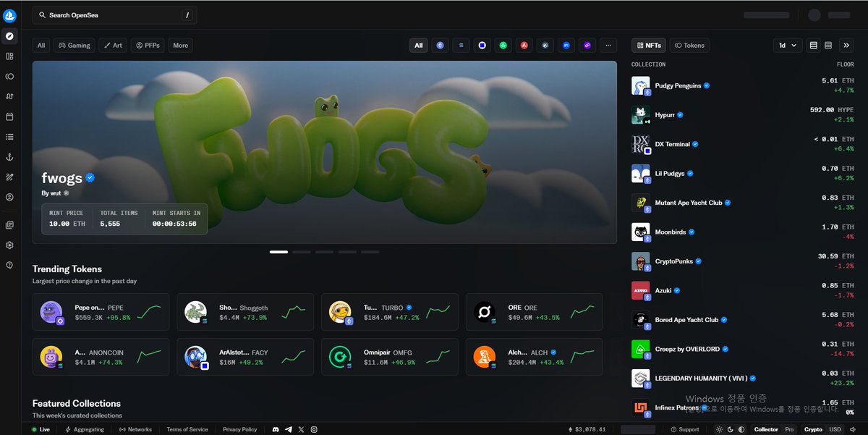Open Telegram link icon in footer
Image resolution: width=868 pixels, height=435 pixels.
coord(289,429)
